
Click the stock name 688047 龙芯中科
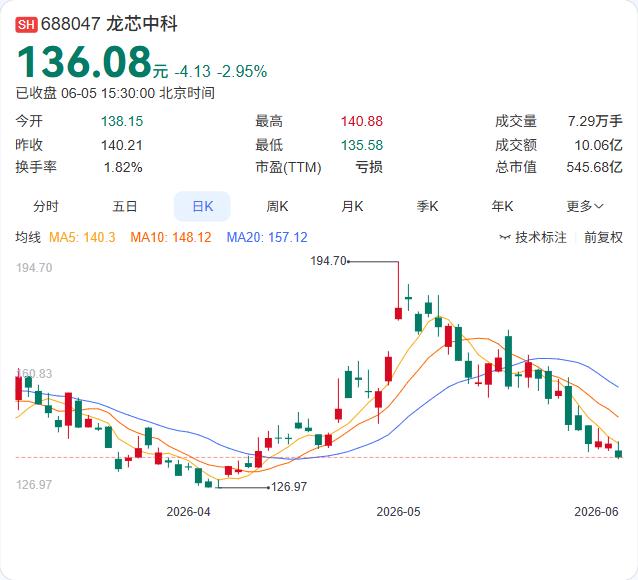[109, 24]
